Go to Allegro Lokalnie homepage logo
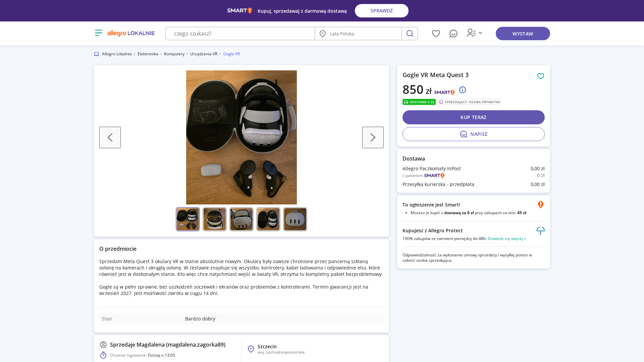Screen dimensions: 644x362 point(131,33)
